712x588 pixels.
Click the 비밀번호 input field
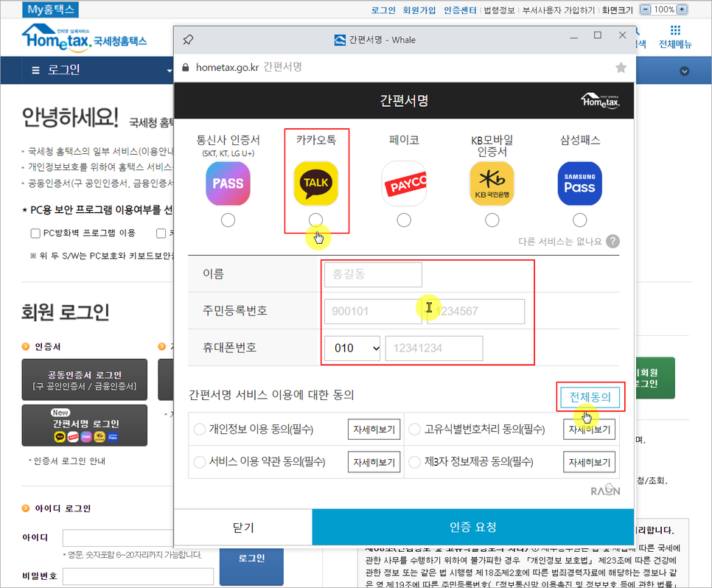[x=138, y=577]
